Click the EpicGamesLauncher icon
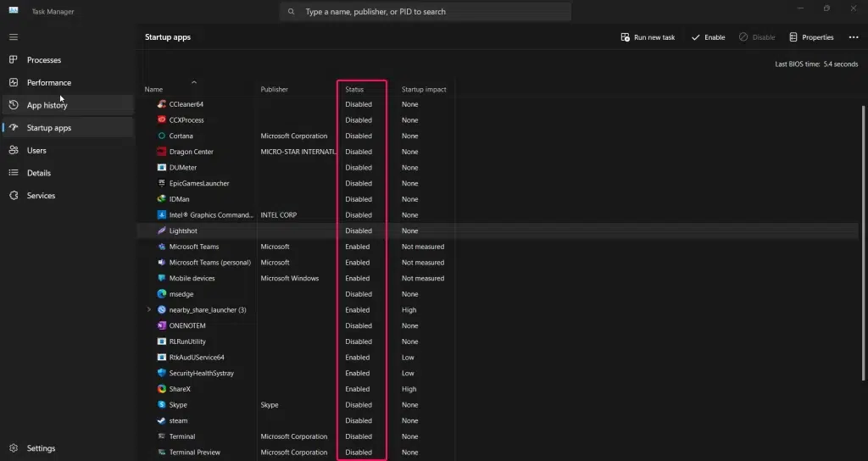Image resolution: width=868 pixels, height=461 pixels. [x=162, y=183]
